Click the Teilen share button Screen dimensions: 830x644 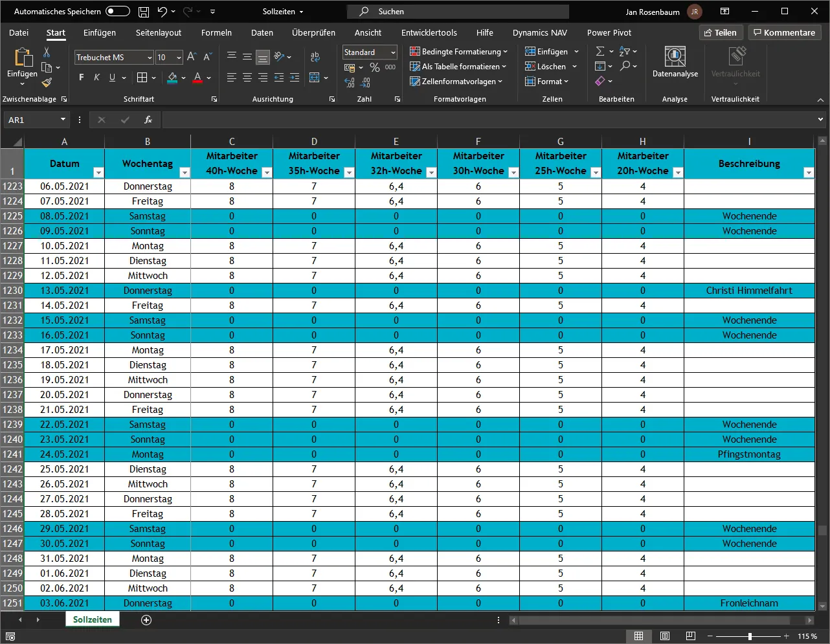click(x=721, y=32)
